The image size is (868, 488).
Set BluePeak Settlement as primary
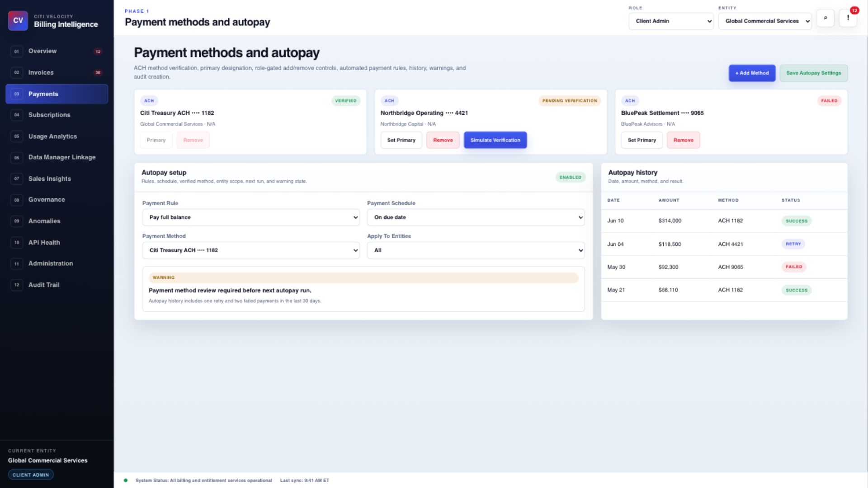tap(642, 140)
